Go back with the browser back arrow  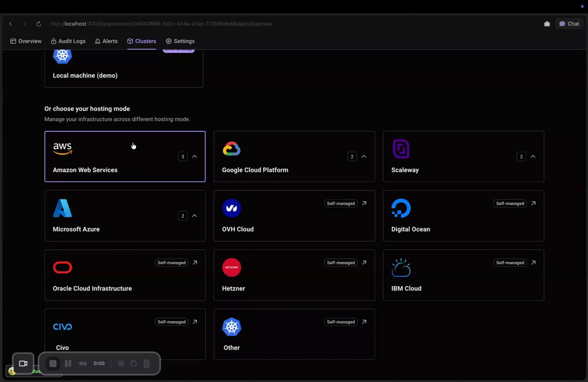(x=11, y=24)
